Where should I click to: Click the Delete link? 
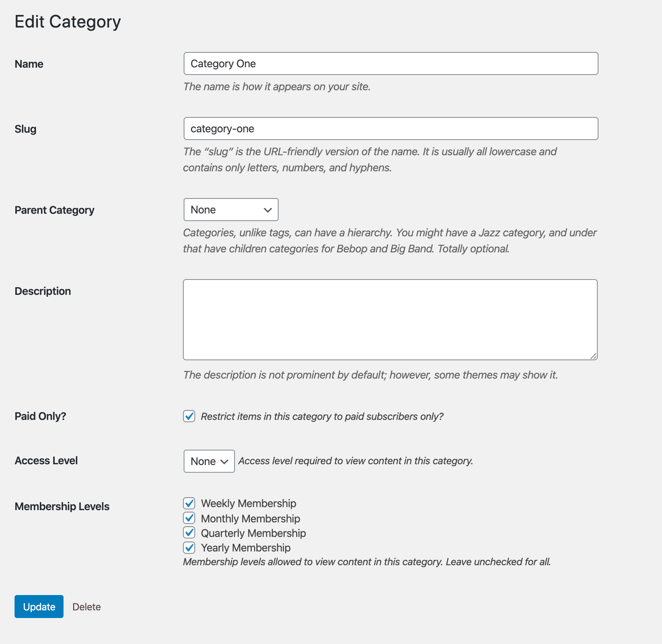coord(86,607)
